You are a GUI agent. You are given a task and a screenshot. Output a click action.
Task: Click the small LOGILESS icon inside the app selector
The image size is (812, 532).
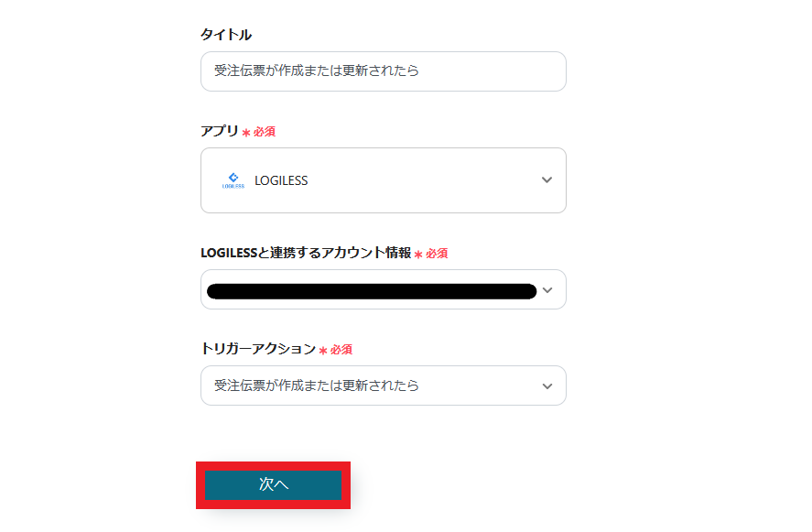click(233, 179)
